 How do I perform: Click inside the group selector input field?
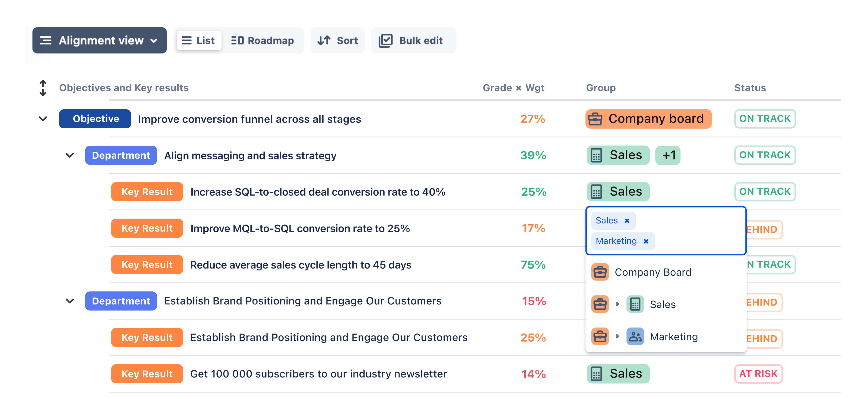pos(697,231)
